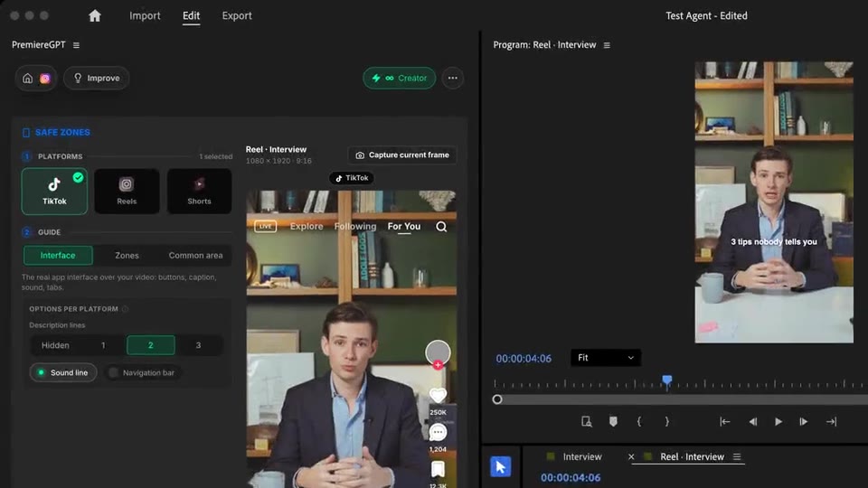868x488 pixels.
Task: Click the Go to Out point button
Action: pos(831,422)
